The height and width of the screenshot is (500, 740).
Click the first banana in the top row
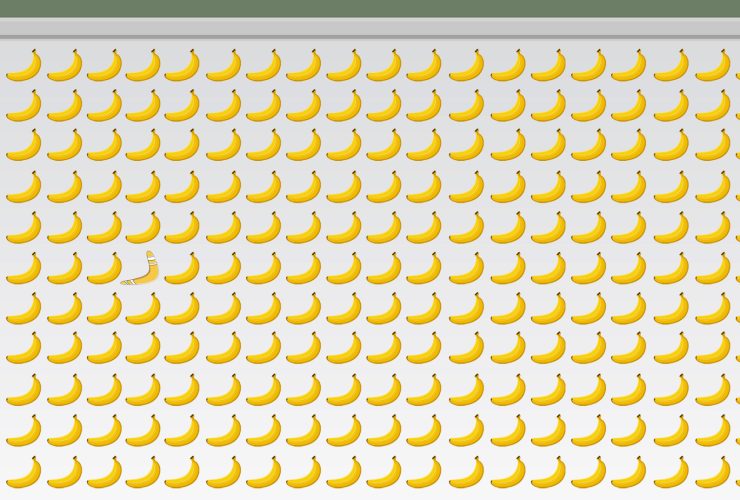(24, 65)
